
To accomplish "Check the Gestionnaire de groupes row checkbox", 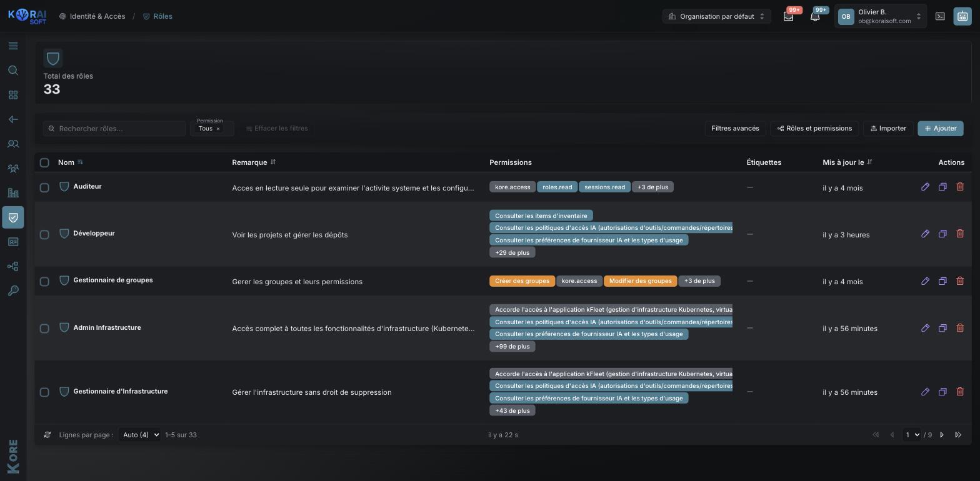I will [44, 282].
